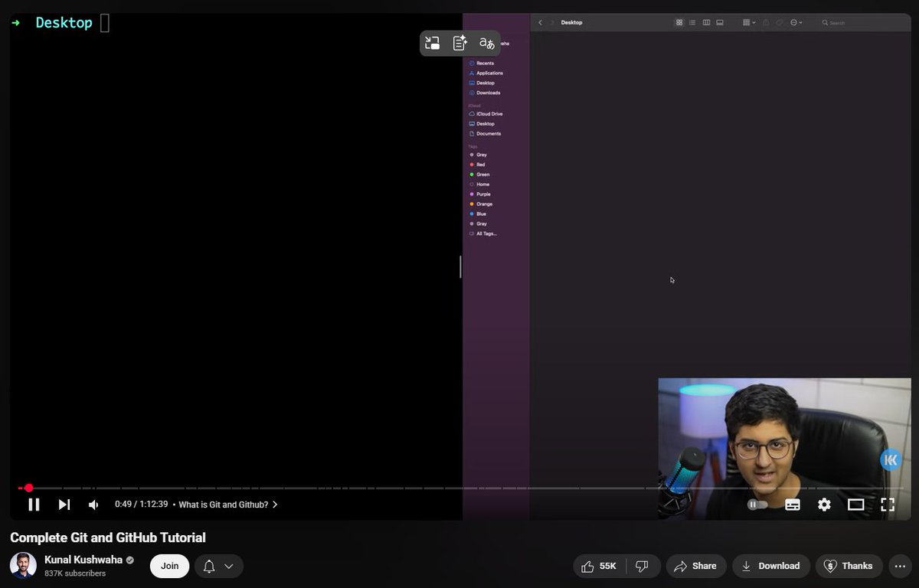Switch Finder to list view
The width and height of the screenshot is (919, 588).
coord(692,22)
